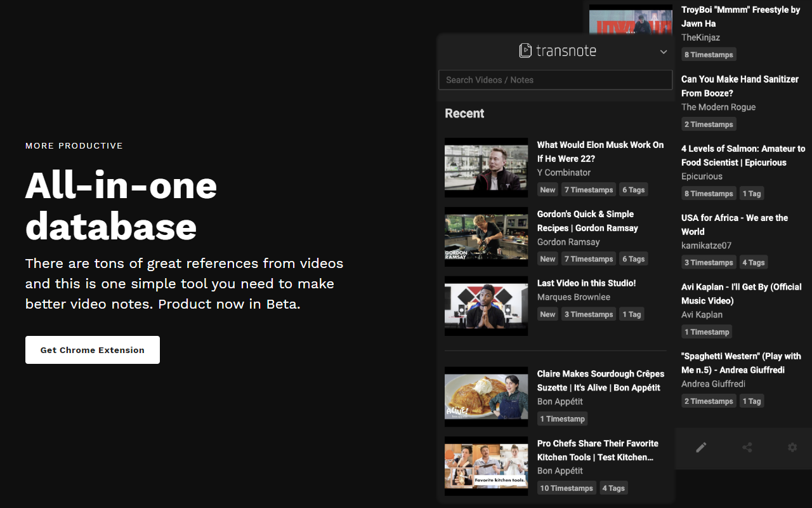
Task: Open settings gear icon
Action: [x=792, y=448]
